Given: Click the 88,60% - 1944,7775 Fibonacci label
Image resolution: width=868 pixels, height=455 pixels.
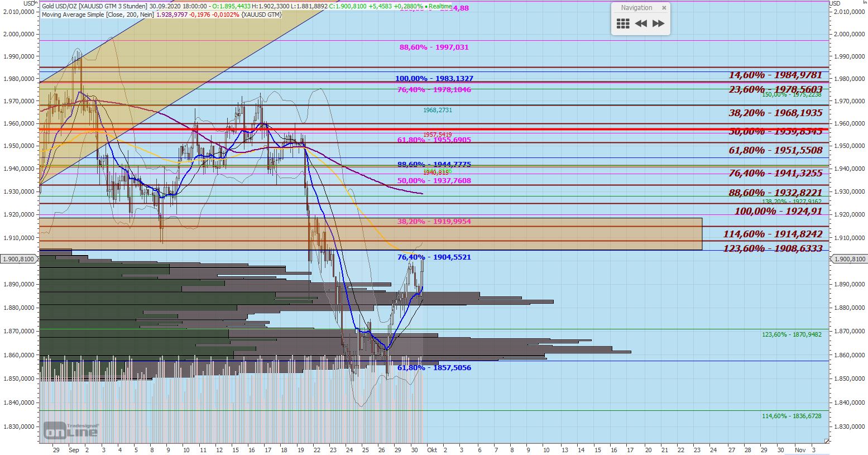Looking at the screenshot, I should click(434, 165).
